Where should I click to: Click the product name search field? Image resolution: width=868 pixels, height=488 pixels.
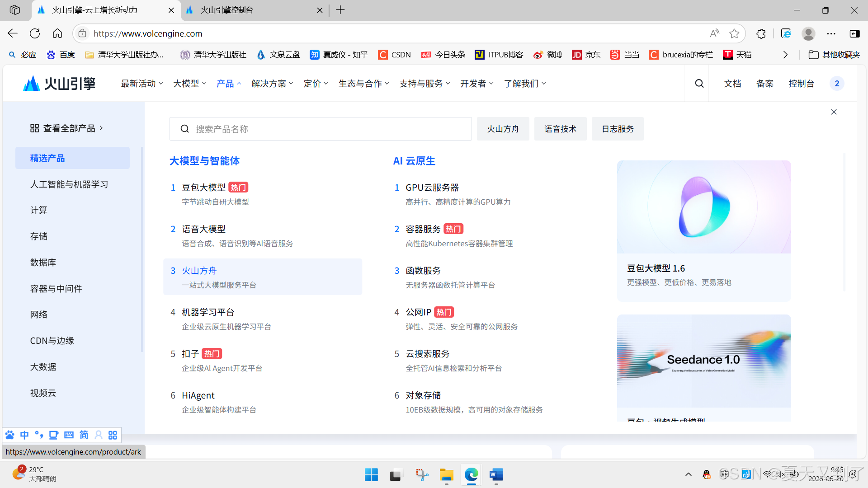[x=321, y=129]
